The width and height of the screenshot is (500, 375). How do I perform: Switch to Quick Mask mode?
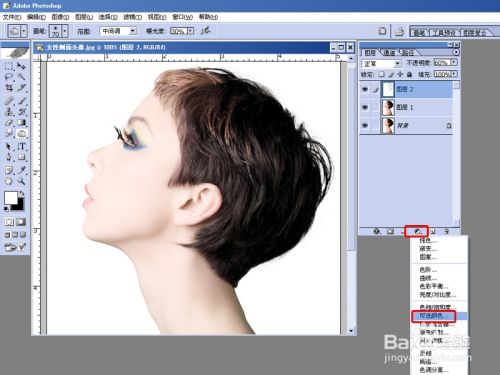(21, 222)
